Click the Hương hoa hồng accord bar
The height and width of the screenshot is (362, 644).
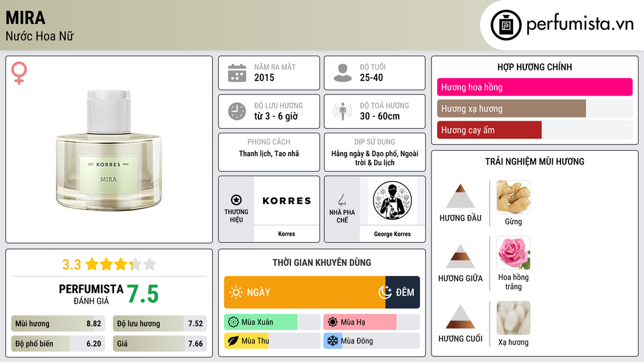pyautogui.click(x=535, y=87)
